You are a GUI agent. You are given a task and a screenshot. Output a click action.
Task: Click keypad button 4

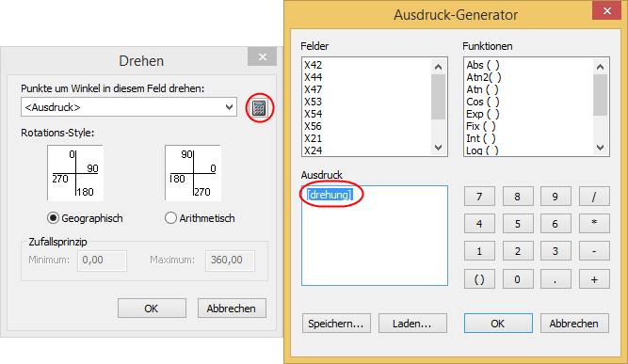click(x=479, y=223)
